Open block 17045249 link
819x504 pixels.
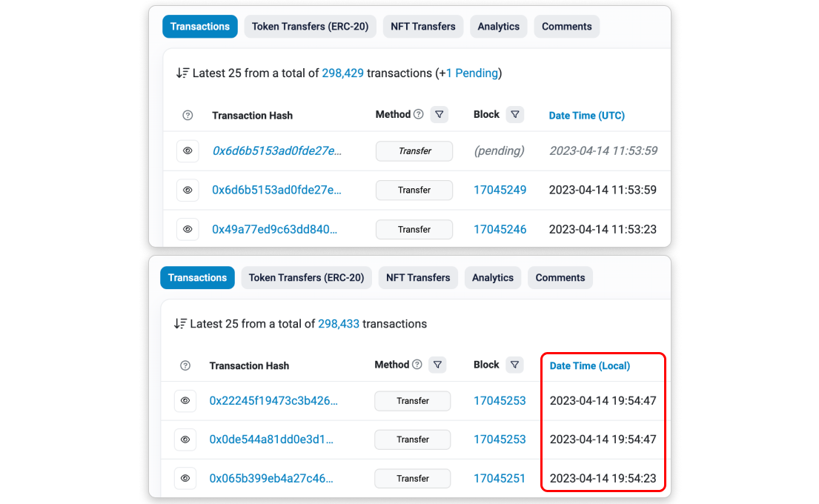coord(500,190)
